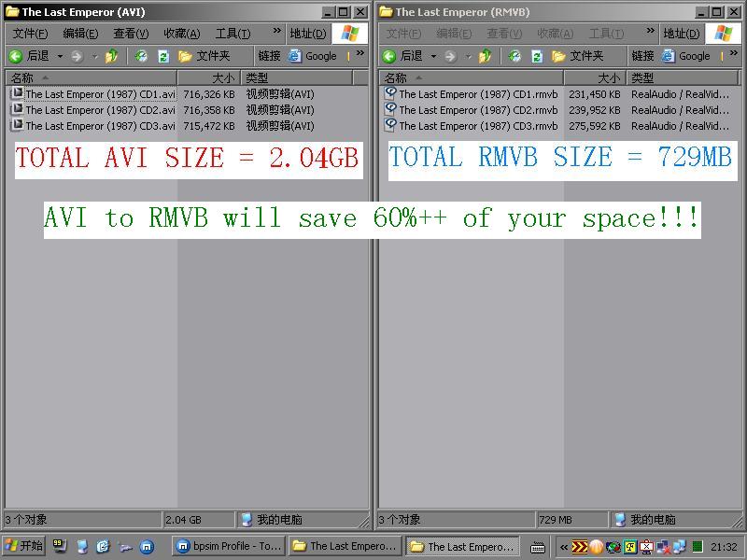Viewport: 747px width, 560px height.
Task: Open Google link in RMVB window links bar
Action: point(686,56)
